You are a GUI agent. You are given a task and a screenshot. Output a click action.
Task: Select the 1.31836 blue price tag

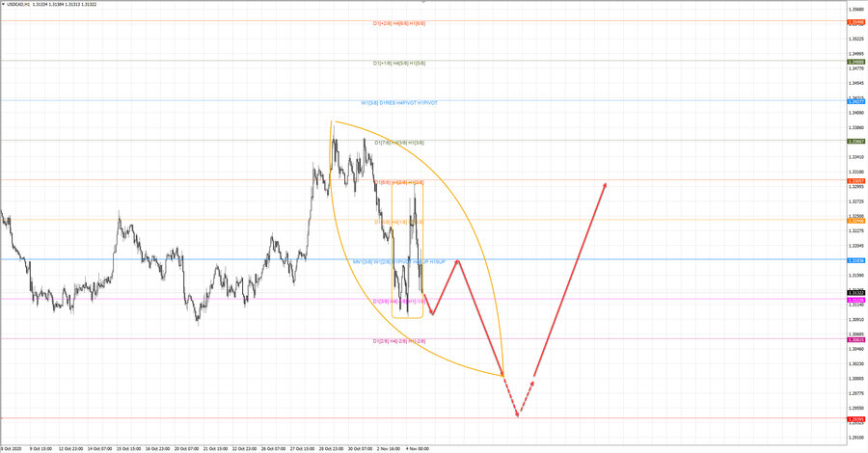coord(856,260)
